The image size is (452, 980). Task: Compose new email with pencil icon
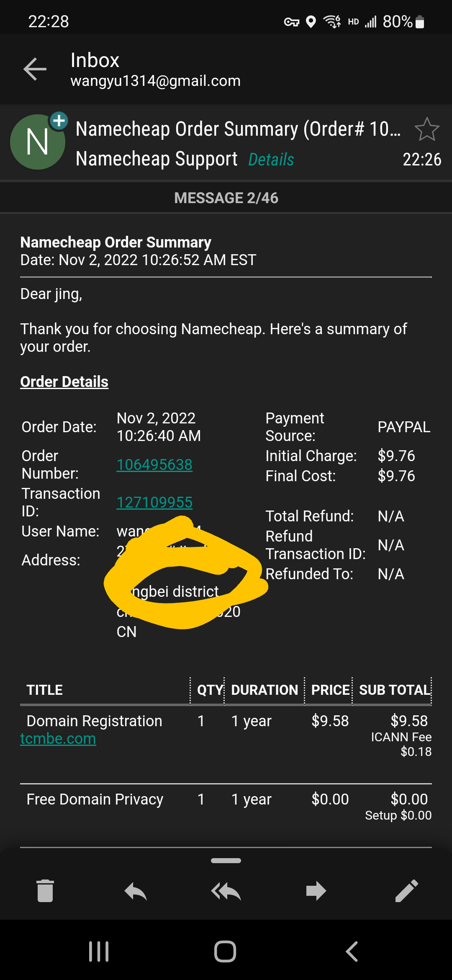[406, 890]
